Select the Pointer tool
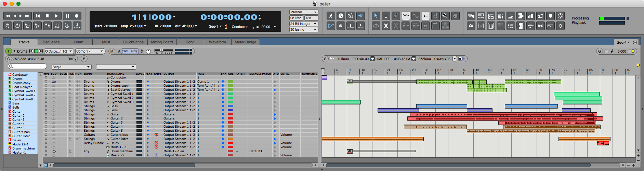 (x=376, y=16)
